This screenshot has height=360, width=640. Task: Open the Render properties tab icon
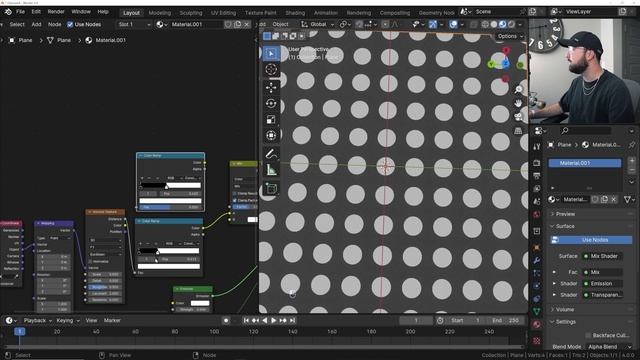coord(537,163)
